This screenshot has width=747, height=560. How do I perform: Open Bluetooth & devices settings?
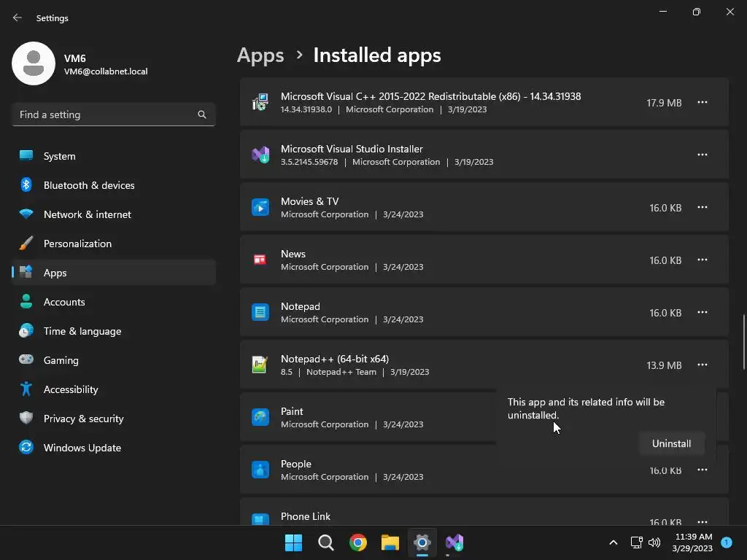(114, 185)
